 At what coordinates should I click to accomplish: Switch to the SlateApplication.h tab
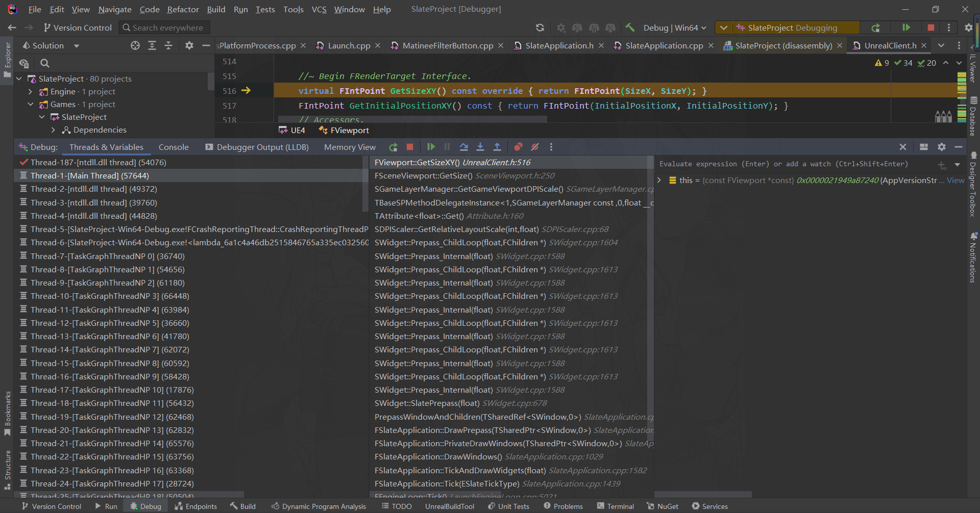pyautogui.click(x=559, y=45)
